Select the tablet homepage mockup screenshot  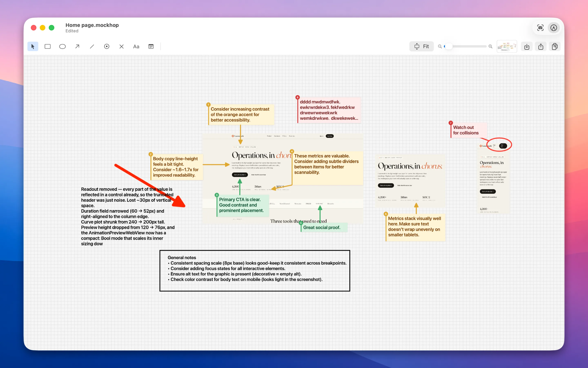(410, 181)
